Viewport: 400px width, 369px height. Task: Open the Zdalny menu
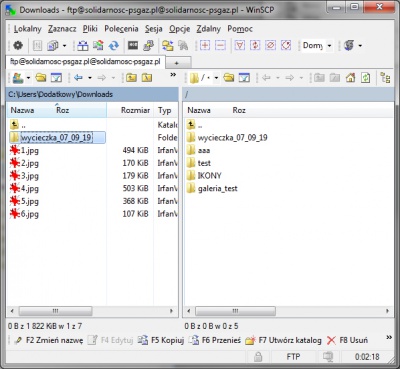(x=208, y=29)
